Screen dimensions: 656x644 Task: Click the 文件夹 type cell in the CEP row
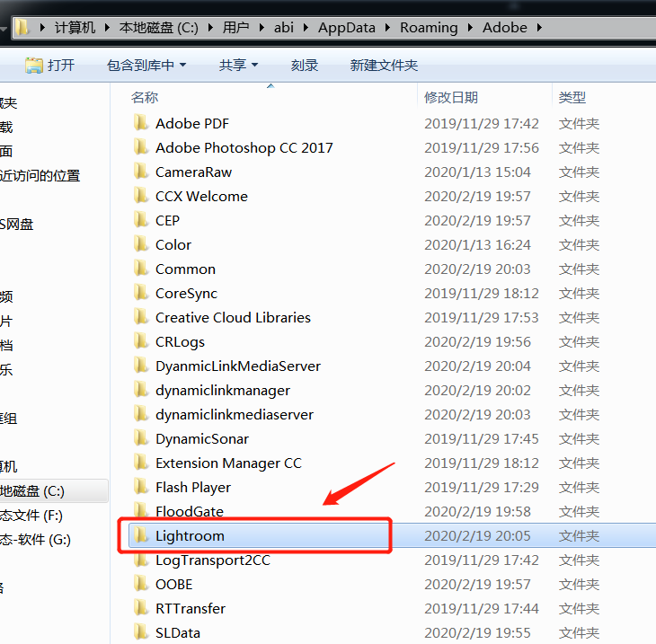(x=579, y=220)
